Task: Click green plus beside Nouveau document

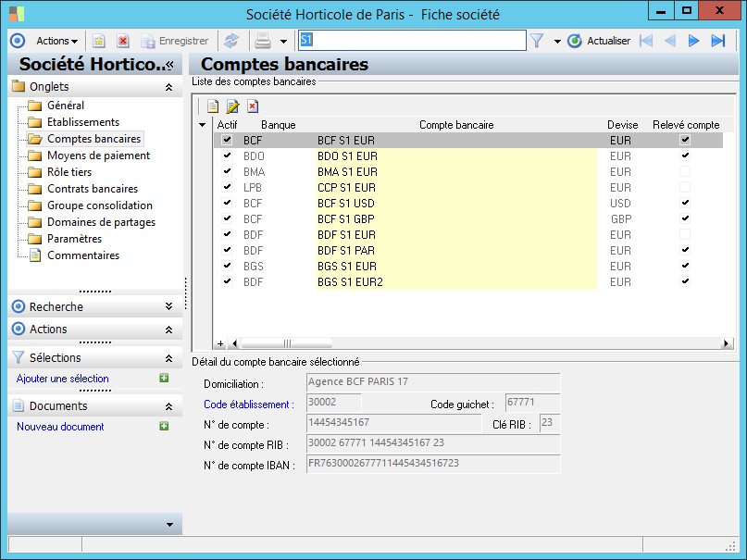Action: tap(164, 427)
